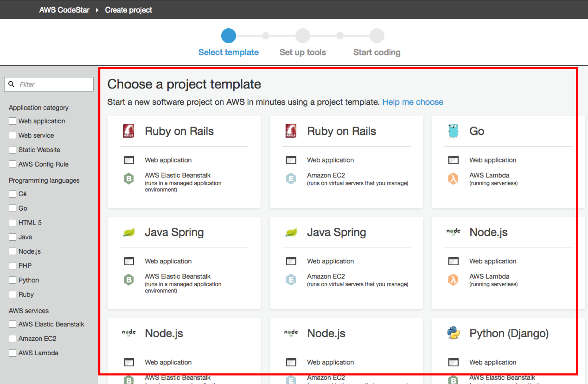The image size is (588, 384).
Task: Check the Python language filter
Action: (x=13, y=280)
